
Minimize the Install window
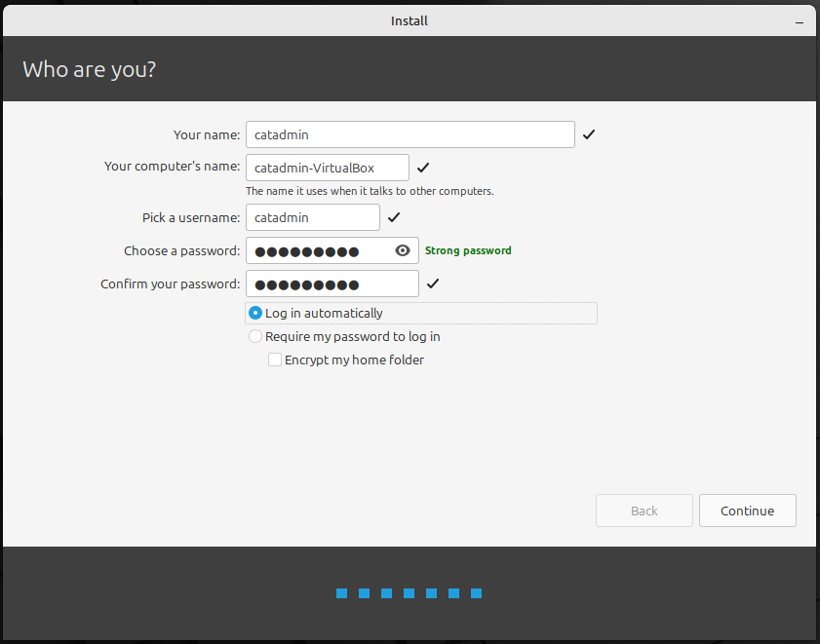pos(799,20)
